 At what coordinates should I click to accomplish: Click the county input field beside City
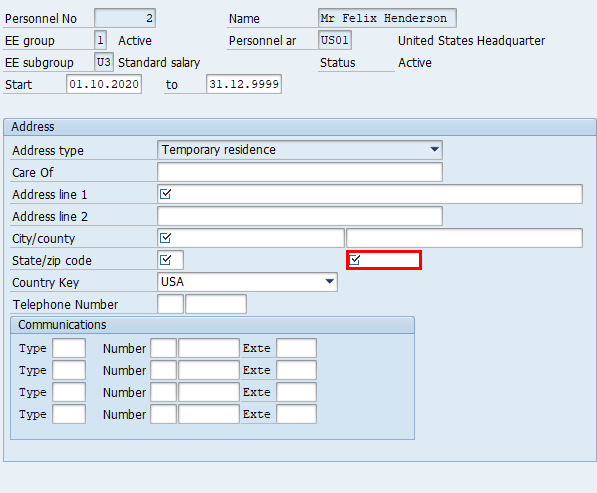coord(464,238)
